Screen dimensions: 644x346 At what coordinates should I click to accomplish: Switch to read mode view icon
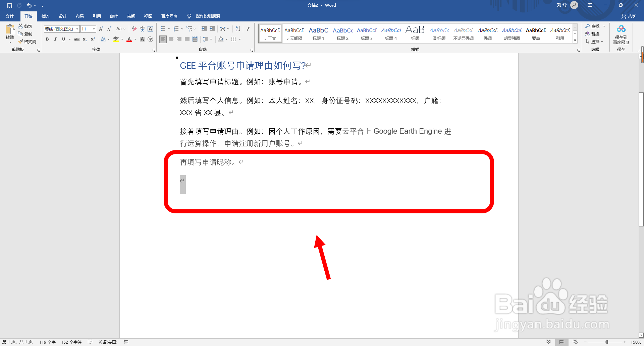[548, 342]
